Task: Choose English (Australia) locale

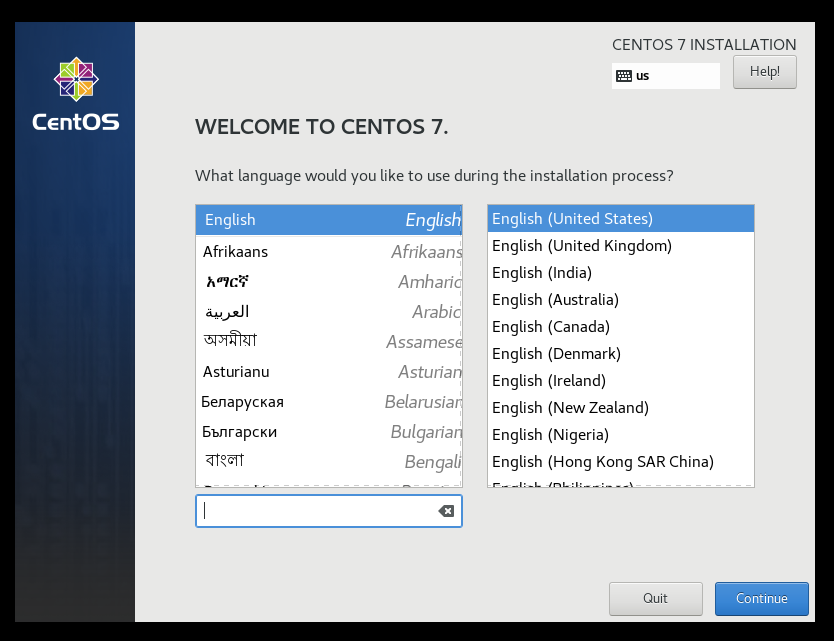Action: (621, 300)
